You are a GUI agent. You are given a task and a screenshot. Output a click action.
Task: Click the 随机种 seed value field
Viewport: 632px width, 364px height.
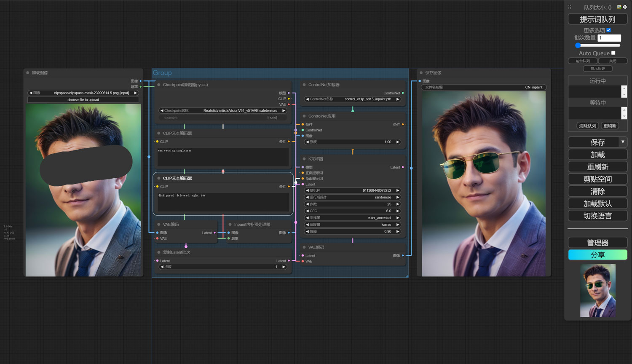tap(352, 190)
